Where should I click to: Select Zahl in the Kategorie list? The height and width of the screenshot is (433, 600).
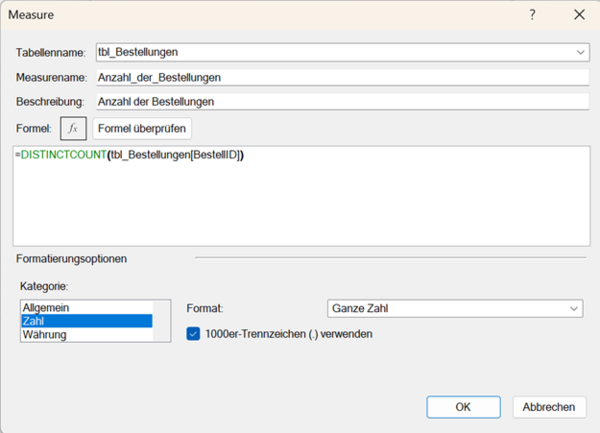tap(33, 321)
